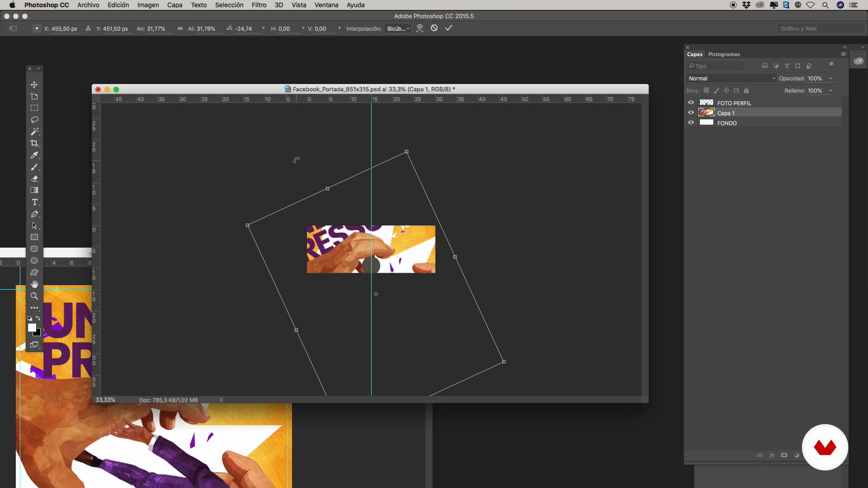
Task: Filter layers by pixel layers
Action: 765,66
